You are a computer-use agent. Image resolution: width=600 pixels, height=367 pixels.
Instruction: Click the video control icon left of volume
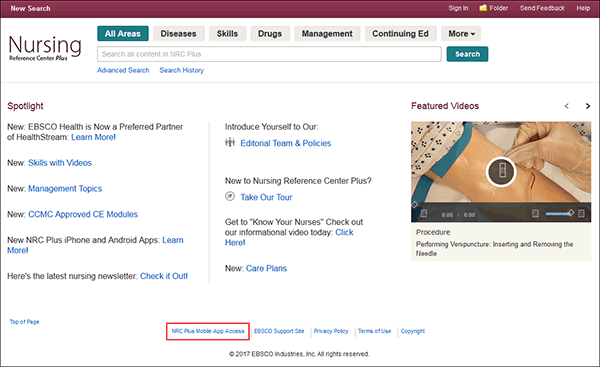pos(535,214)
